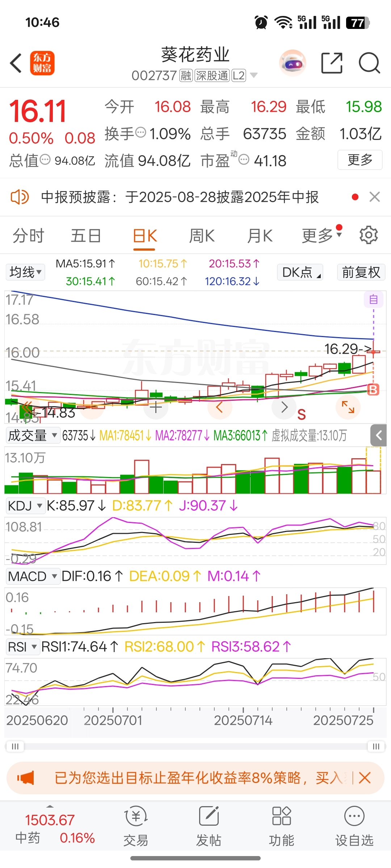This screenshot has height=868, width=391.
Task: Tap the crosshair plus chart control
Action: coord(156,408)
